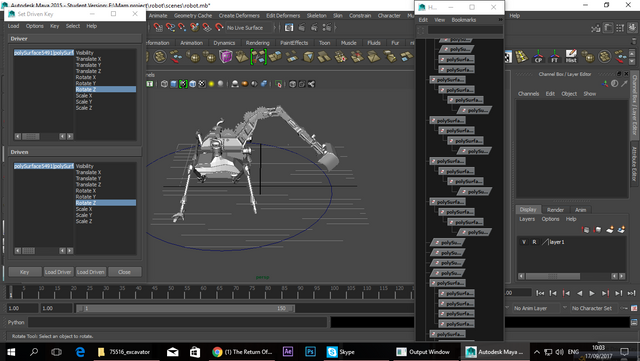Click the create new layer icon
The image size is (640, 361).
click(609, 230)
